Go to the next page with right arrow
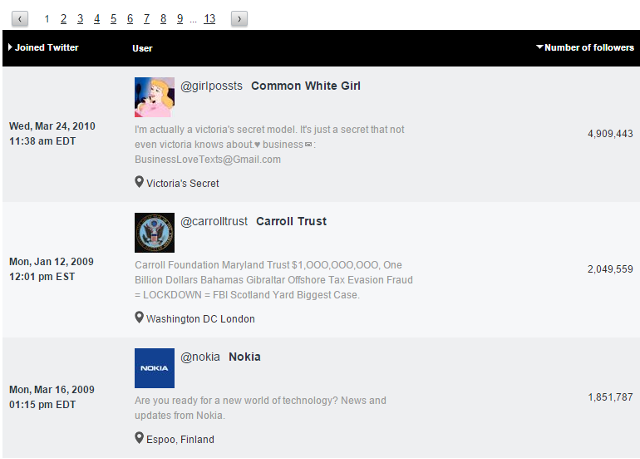This screenshot has height=459, width=640. 239,19
